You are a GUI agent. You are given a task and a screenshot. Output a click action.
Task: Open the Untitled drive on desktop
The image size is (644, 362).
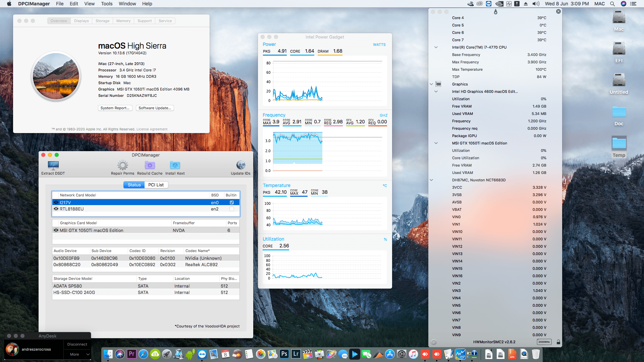(x=619, y=84)
